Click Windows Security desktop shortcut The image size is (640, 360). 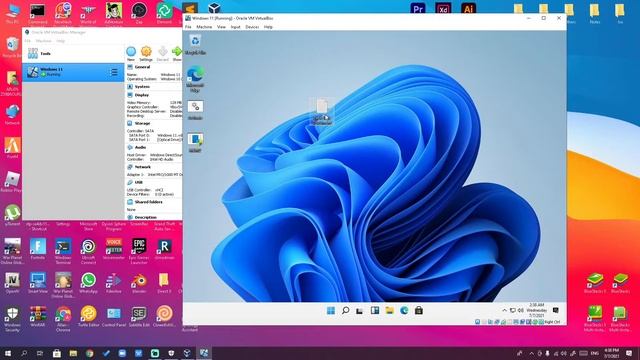pos(12,319)
